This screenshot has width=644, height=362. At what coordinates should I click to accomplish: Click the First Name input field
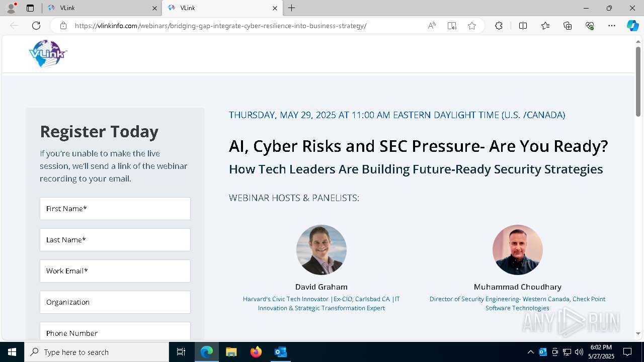point(115,209)
